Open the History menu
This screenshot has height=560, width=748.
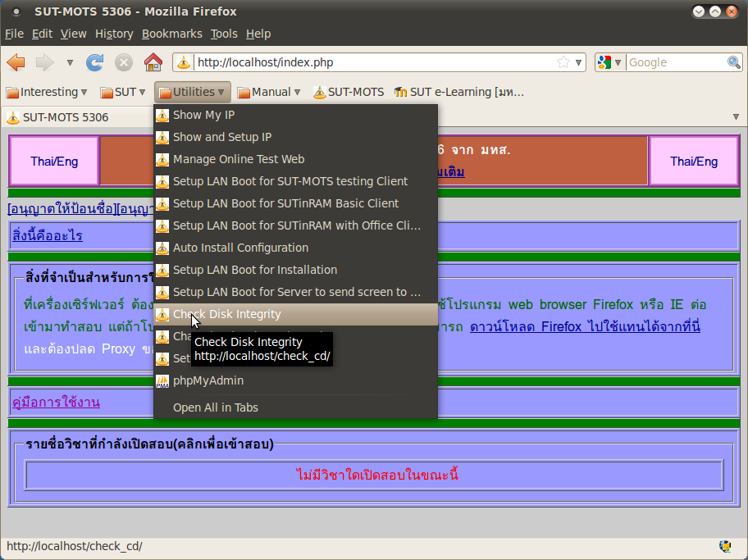[x=114, y=34]
